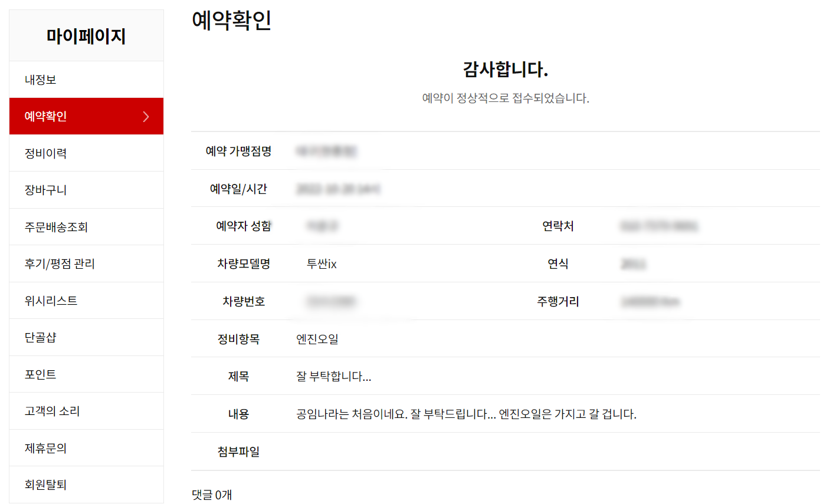The height and width of the screenshot is (504, 833).
Task: Go to 장바구니 page
Action: coord(86,190)
